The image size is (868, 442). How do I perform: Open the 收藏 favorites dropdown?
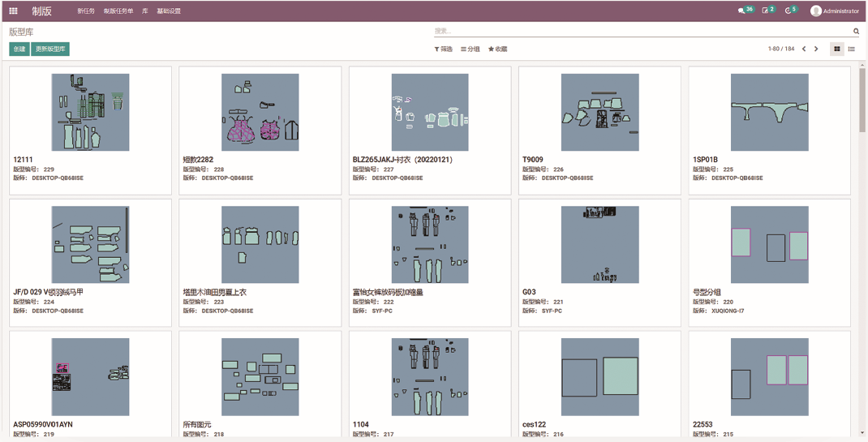pyautogui.click(x=498, y=49)
